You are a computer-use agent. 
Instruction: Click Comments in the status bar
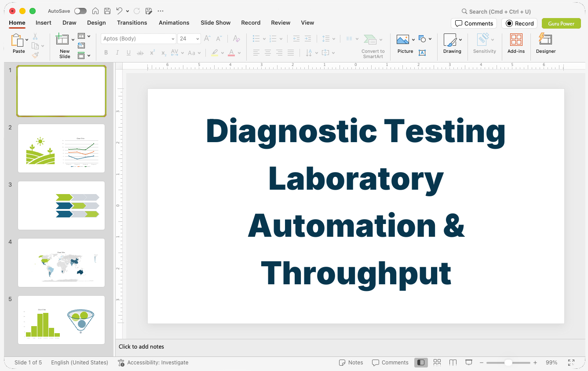(390, 363)
